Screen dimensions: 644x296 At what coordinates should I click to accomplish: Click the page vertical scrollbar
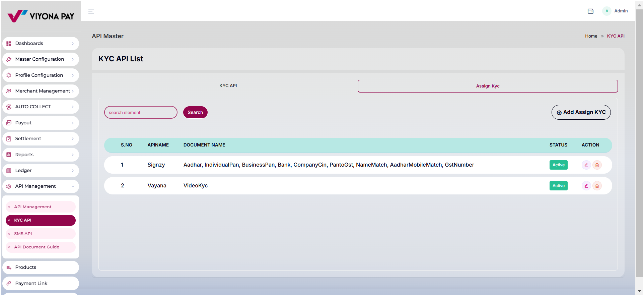pos(639,143)
